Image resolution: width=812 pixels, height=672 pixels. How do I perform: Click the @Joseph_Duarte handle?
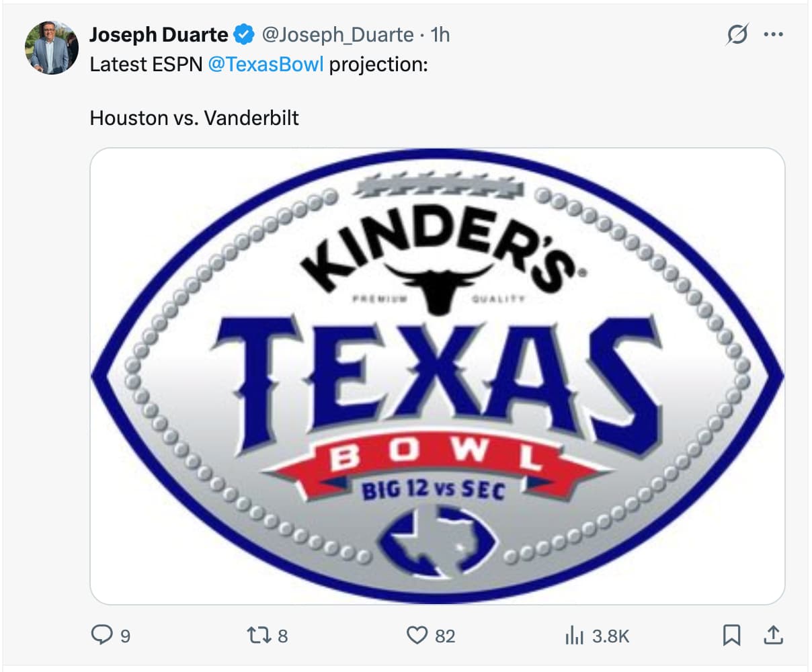point(337,35)
